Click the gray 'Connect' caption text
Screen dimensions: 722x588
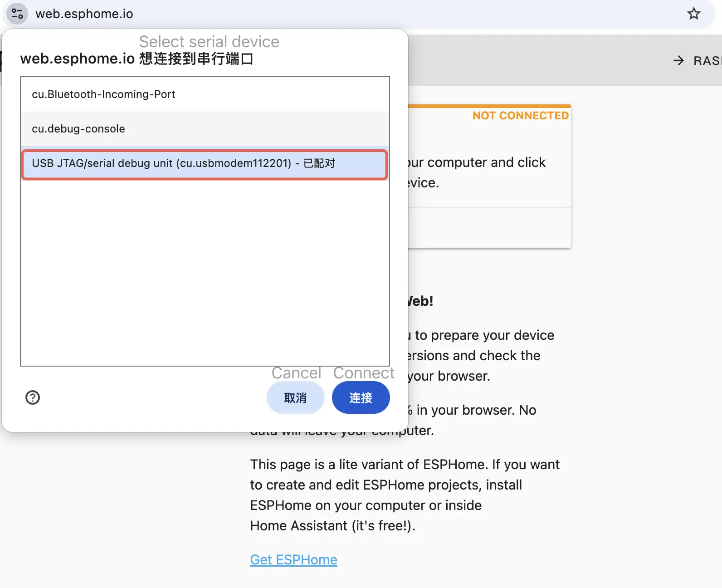[364, 373]
